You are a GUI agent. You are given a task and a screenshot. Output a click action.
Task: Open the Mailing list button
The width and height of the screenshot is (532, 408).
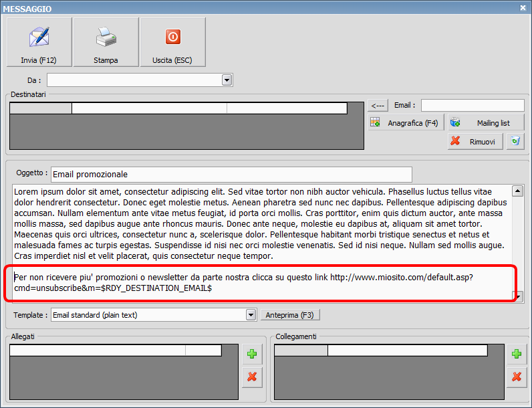pos(486,123)
